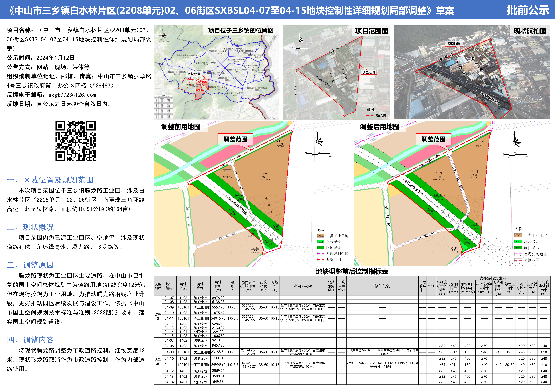Viewport: 555px width, 392px height.
Task: Click the area value 54045.73
Action: 218,318
